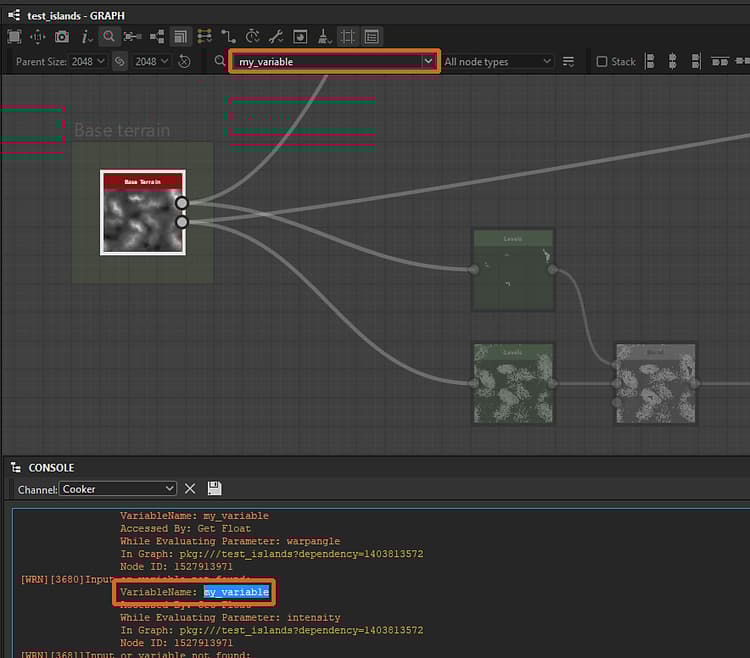Open the first Parent Size 2048 dropdown
The image size is (750, 658).
pyautogui.click(x=88, y=62)
